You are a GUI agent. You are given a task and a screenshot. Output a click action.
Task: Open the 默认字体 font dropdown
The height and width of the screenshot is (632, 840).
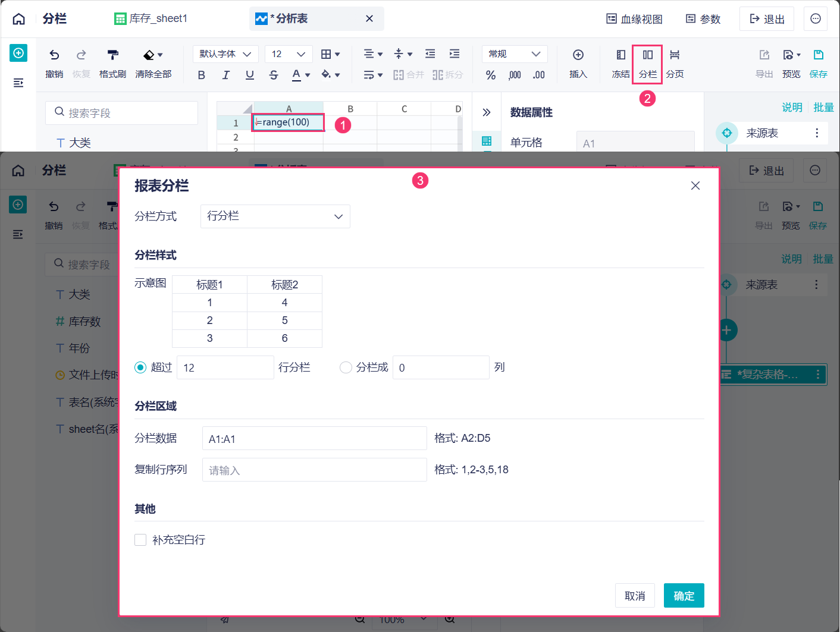225,54
